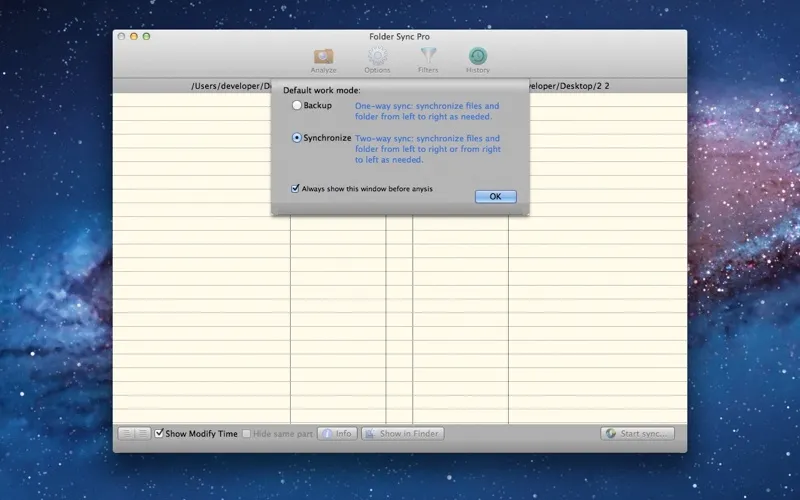Open the History clock icon
This screenshot has width=800, height=500.
pyautogui.click(x=478, y=61)
